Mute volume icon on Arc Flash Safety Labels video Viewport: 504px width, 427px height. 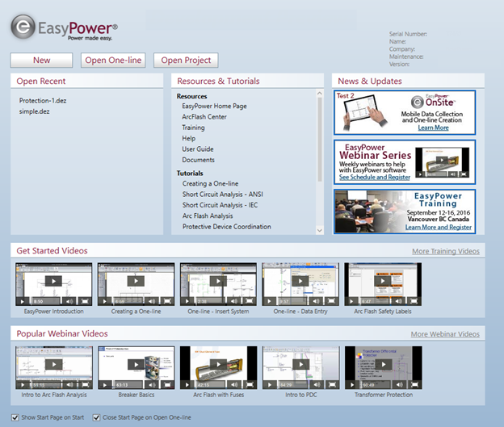point(398,301)
